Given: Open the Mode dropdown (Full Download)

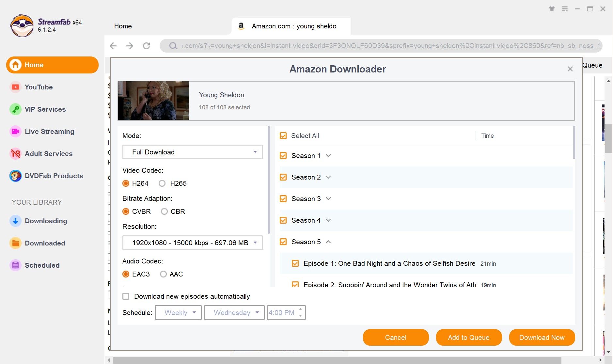Looking at the screenshot, I should (x=193, y=152).
